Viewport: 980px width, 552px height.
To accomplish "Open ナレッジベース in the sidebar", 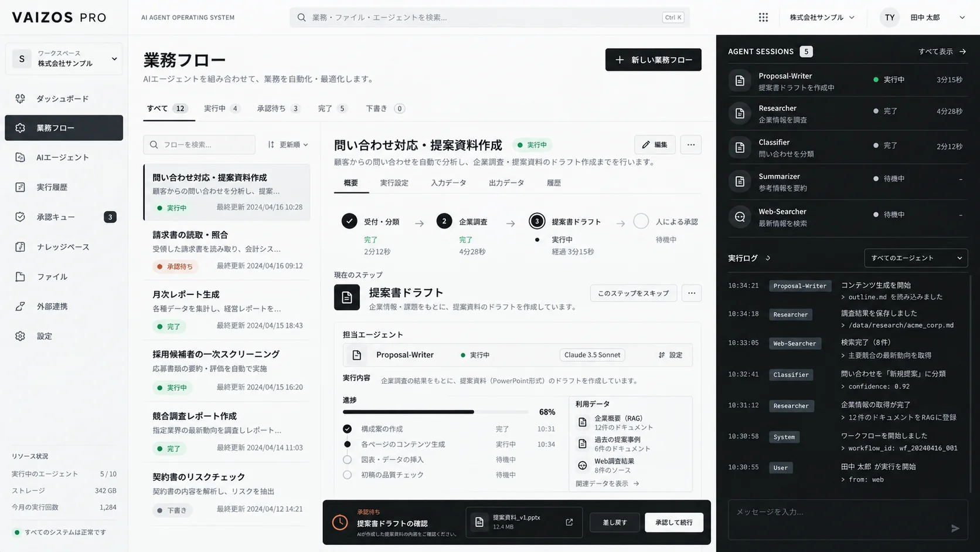I will coord(64,247).
